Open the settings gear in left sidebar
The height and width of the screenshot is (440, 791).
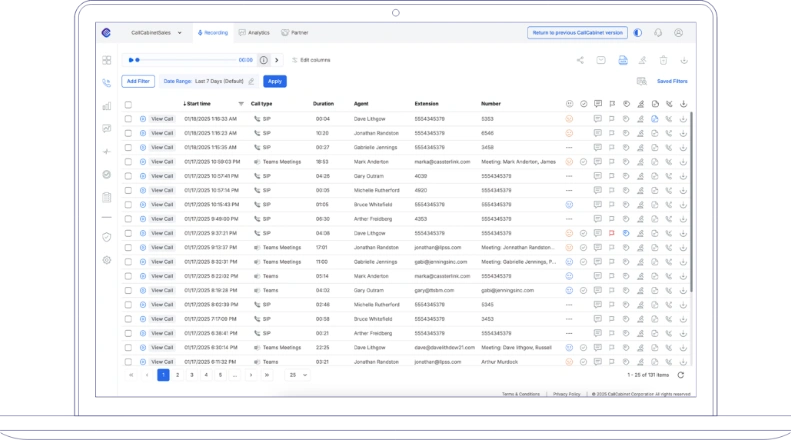(107, 260)
